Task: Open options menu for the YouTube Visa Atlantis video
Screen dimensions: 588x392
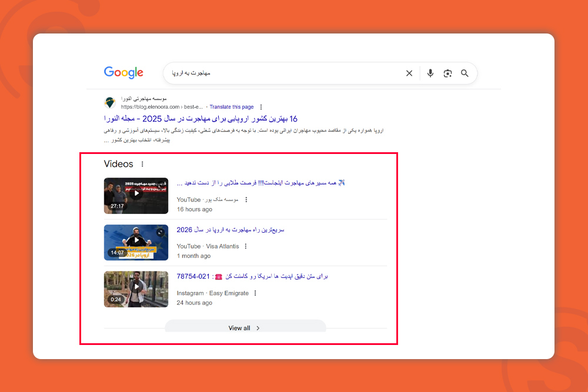Action: (x=245, y=246)
